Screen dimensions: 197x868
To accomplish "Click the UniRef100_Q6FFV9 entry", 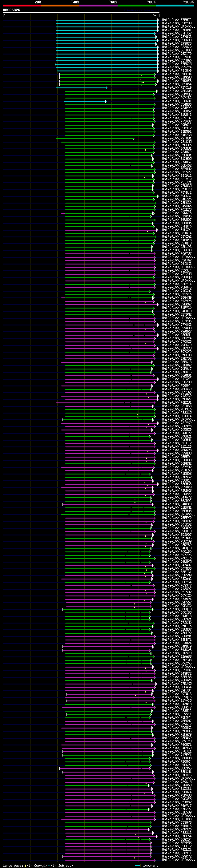I will tap(177, 518).
